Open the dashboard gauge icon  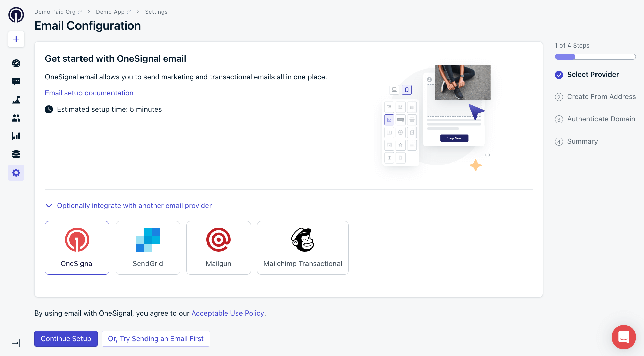(16, 63)
